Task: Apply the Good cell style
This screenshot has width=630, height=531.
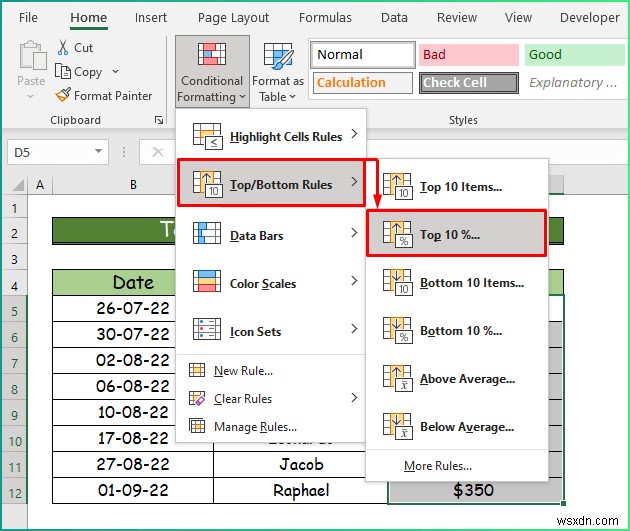Action: coord(575,55)
